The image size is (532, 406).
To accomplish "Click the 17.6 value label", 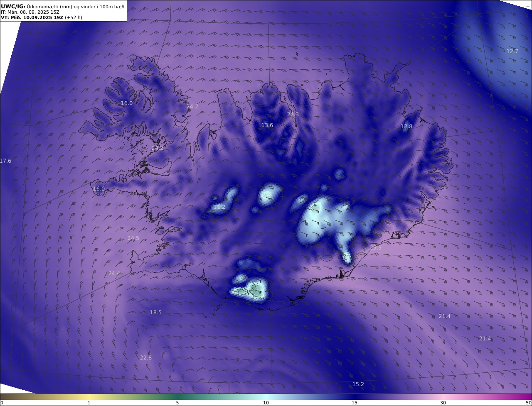I will 5,161.
